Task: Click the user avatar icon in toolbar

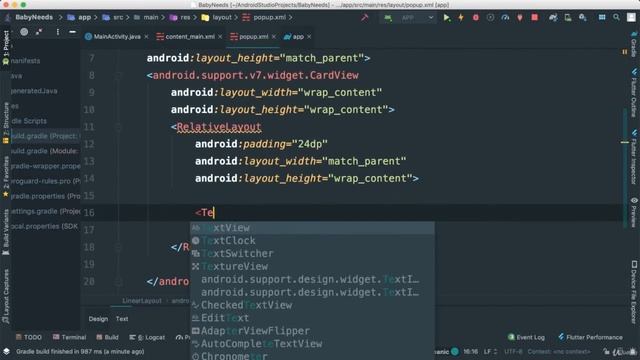Action: point(631,18)
